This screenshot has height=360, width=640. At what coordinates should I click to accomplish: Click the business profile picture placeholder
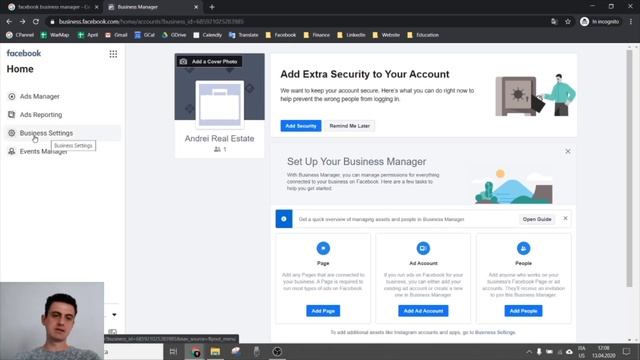pos(220,104)
